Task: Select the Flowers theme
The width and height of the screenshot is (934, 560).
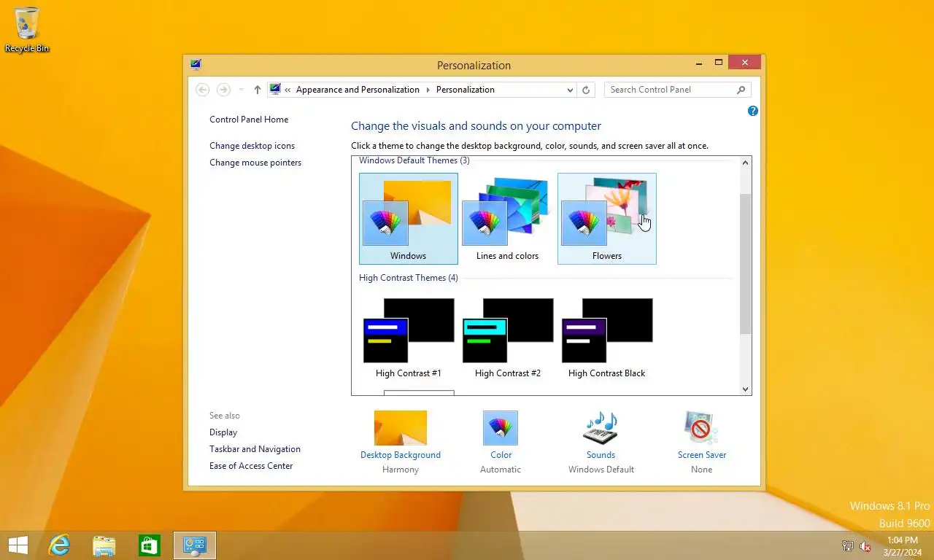Action: 607,219
